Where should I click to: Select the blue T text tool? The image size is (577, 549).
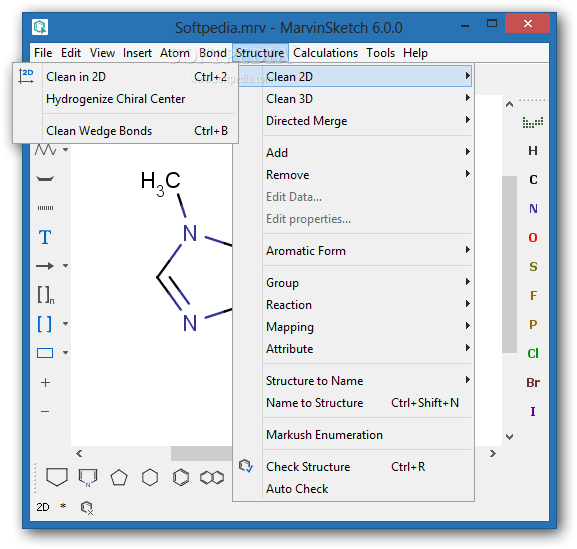pyautogui.click(x=45, y=237)
